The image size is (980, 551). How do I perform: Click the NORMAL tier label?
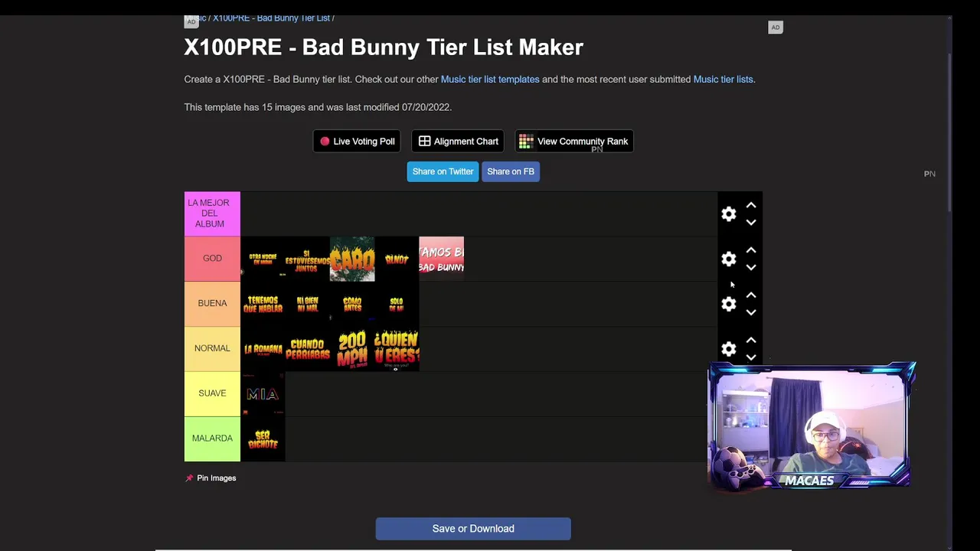[212, 349]
